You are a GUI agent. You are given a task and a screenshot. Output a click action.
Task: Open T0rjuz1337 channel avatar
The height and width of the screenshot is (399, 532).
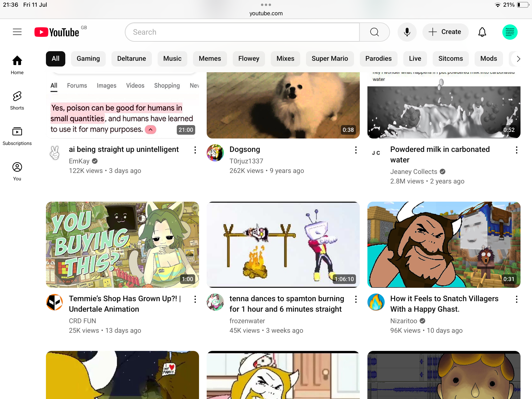(x=215, y=153)
